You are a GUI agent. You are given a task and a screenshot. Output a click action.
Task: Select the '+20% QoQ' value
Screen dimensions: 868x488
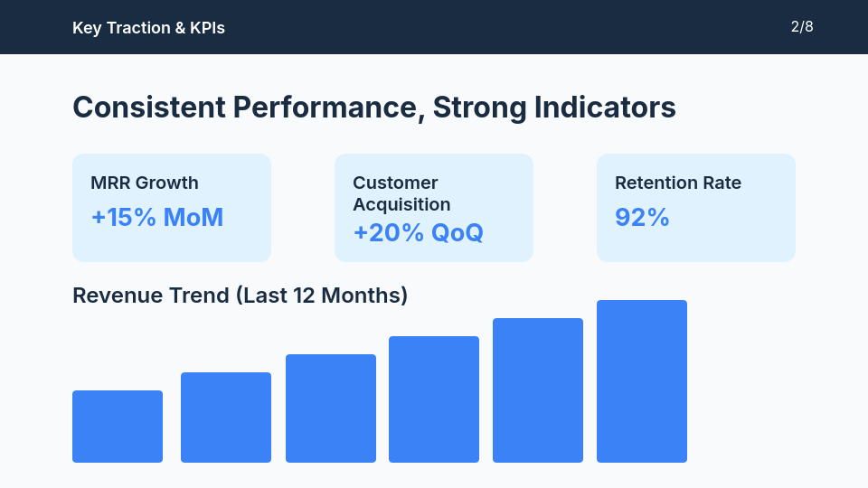418,232
